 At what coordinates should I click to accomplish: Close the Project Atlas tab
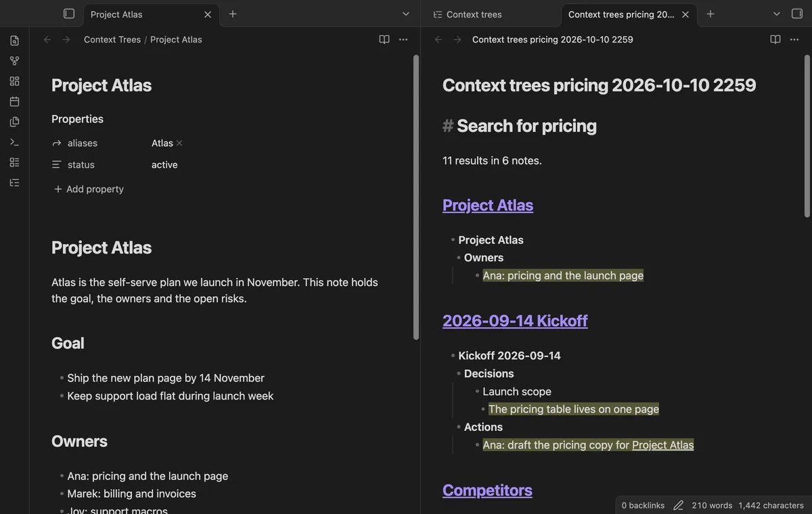pyautogui.click(x=208, y=14)
